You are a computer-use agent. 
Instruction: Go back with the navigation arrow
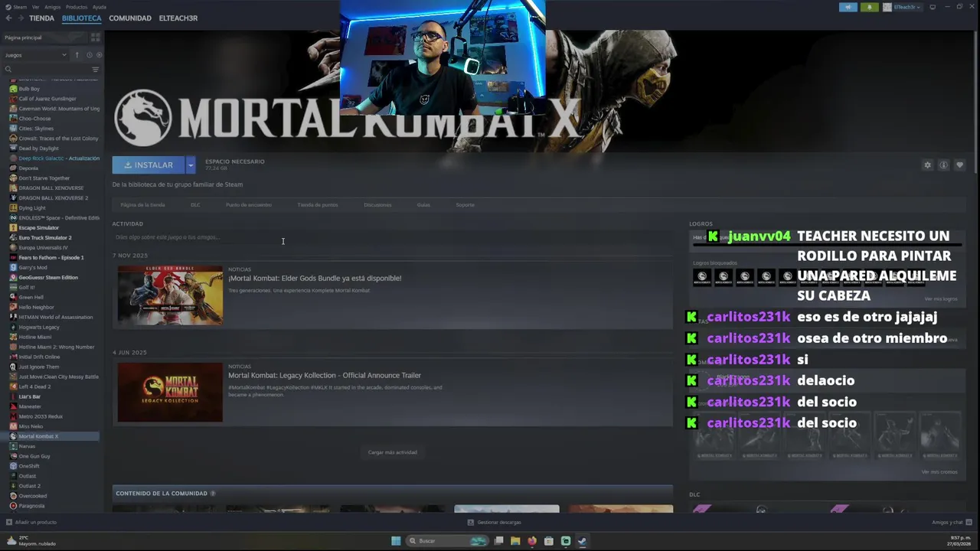[8, 18]
